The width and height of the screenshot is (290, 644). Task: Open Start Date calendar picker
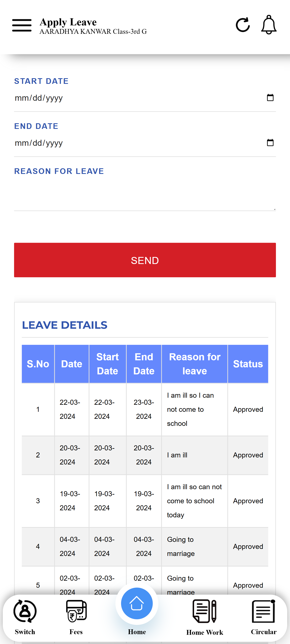tap(270, 98)
